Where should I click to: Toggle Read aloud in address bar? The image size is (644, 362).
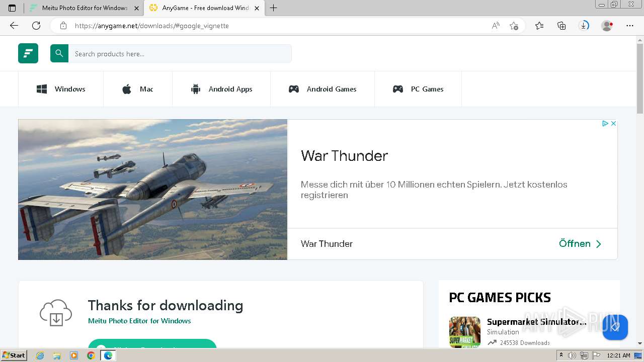click(496, 26)
